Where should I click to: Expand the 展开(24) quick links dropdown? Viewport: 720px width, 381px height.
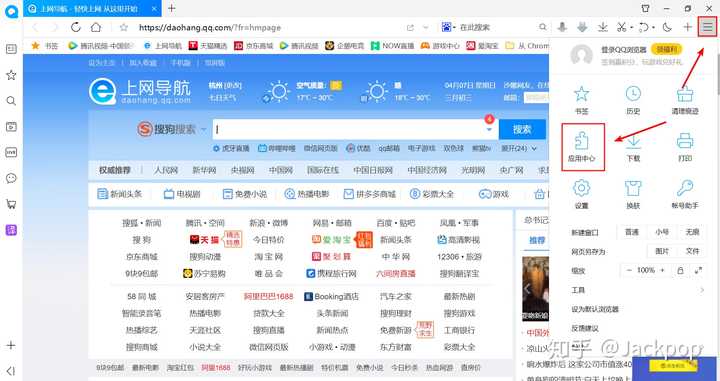[519, 149]
